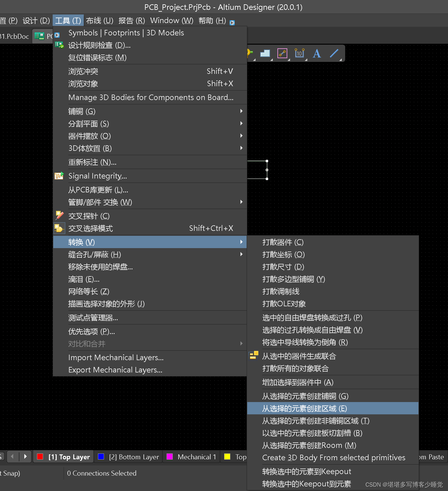Click the Signal Integrity waveform icon
Screen dimensions: 448x491
[59, 176]
